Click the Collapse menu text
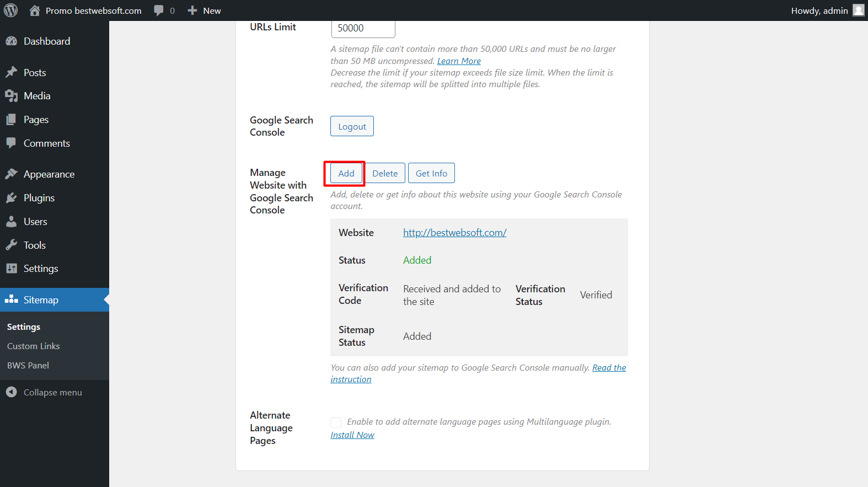868x487 pixels. 53,393
